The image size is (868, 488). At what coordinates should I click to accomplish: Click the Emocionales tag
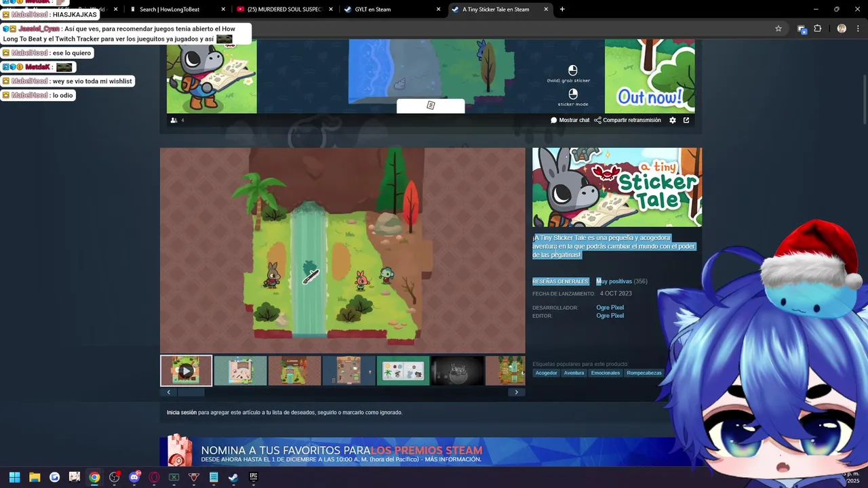tap(605, 373)
